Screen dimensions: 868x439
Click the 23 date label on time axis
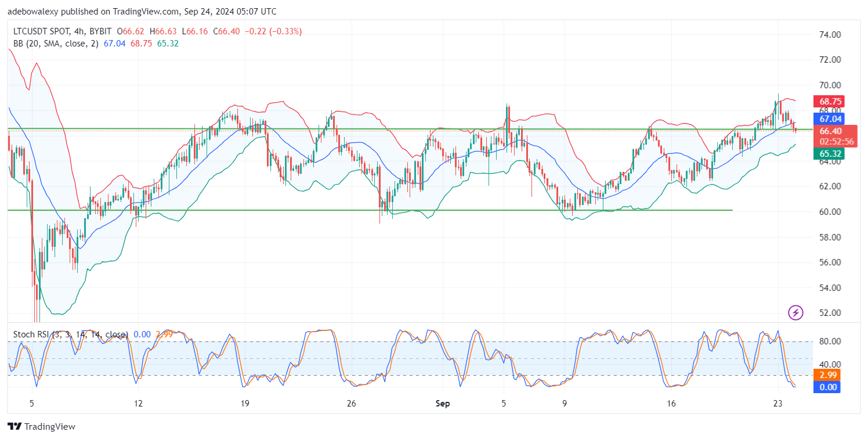coord(779,403)
